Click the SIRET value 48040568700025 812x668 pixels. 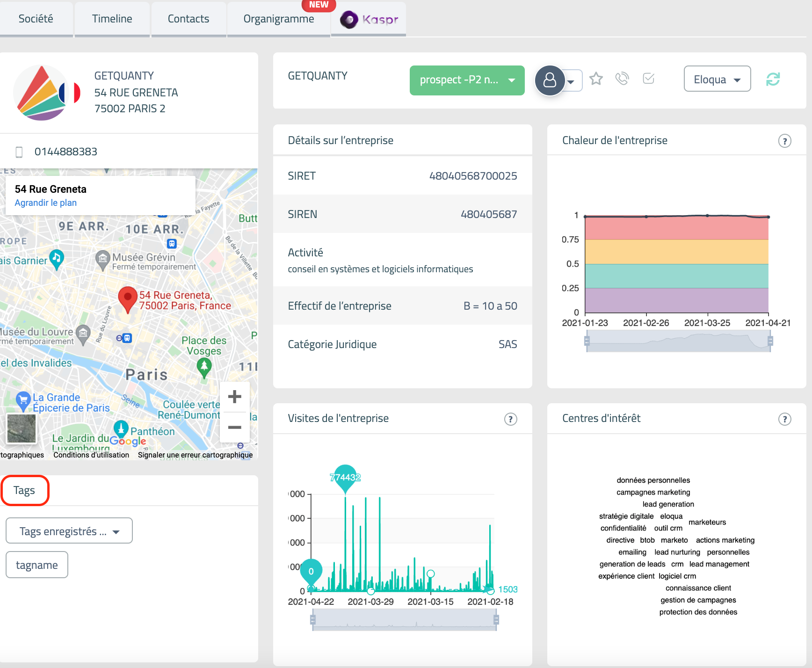click(473, 176)
